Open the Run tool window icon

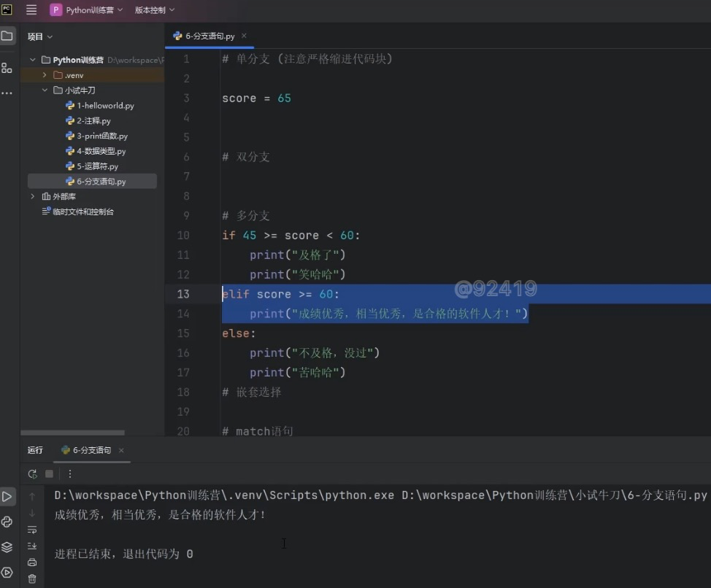coord(7,497)
